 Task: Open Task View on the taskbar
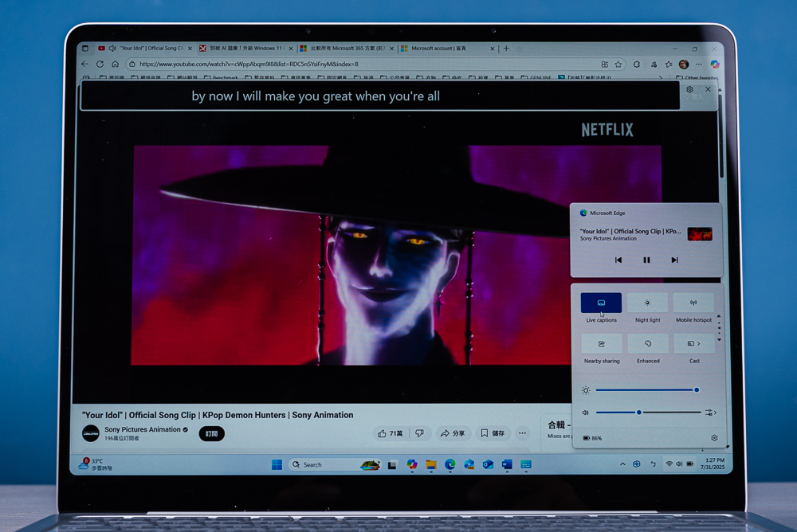(x=392, y=465)
